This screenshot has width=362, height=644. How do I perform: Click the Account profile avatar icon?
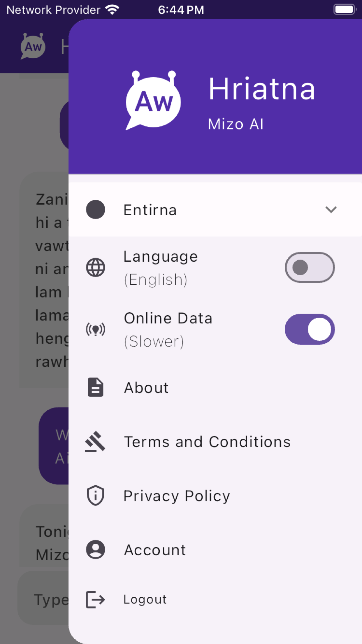(96, 549)
